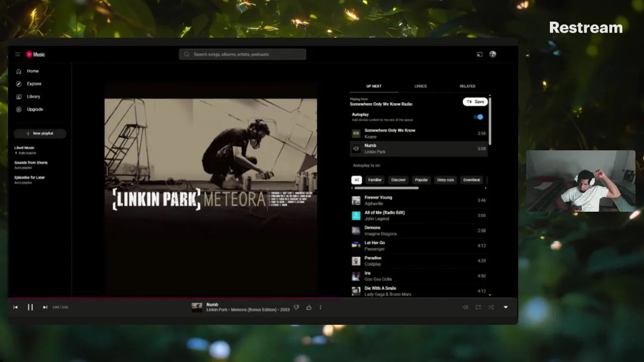Viewport: 644px width, 362px height.
Task: Switch to the RELATED tab
Action: coord(467,86)
